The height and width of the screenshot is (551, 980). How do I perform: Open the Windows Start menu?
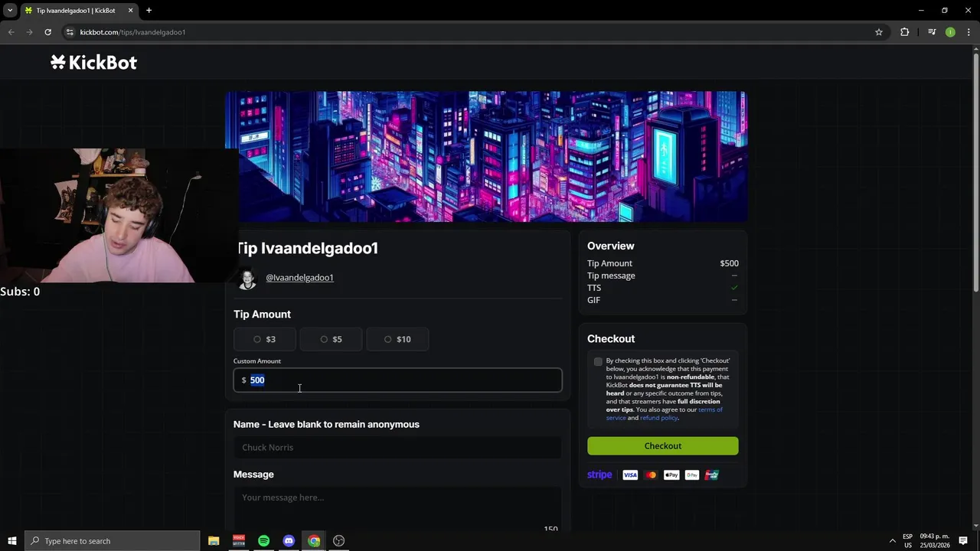12,541
